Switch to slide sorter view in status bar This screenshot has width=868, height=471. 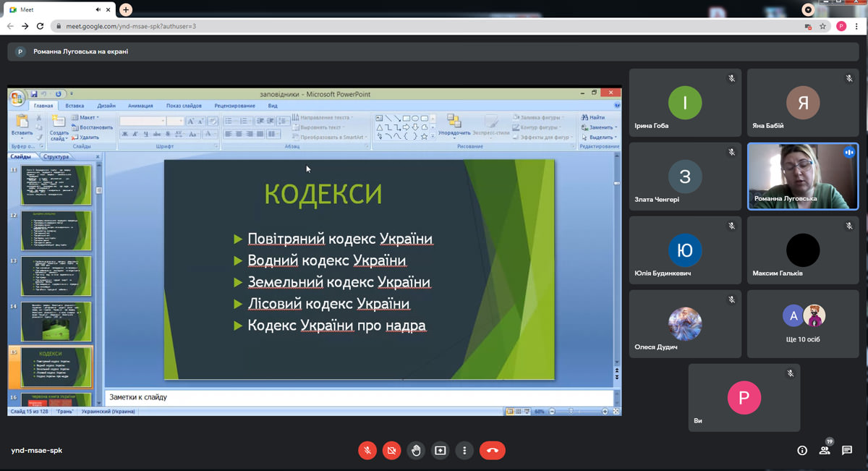point(519,411)
